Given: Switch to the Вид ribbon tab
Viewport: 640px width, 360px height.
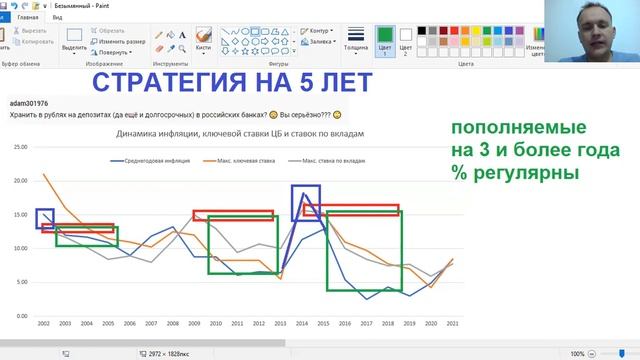Looking at the screenshot, I should click(57, 18).
